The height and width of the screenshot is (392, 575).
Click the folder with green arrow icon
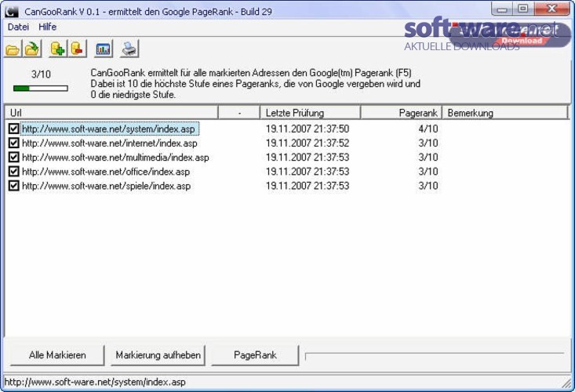point(32,49)
